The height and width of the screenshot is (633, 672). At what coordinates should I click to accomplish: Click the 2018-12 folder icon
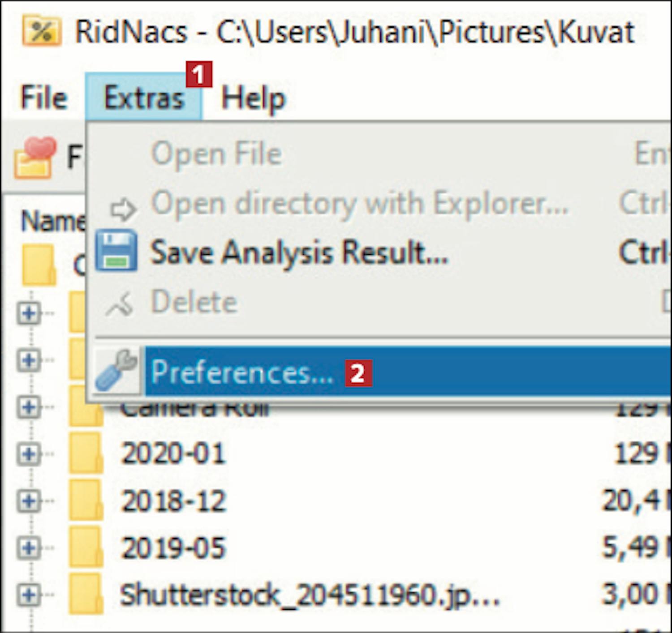[x=86, y=500]
